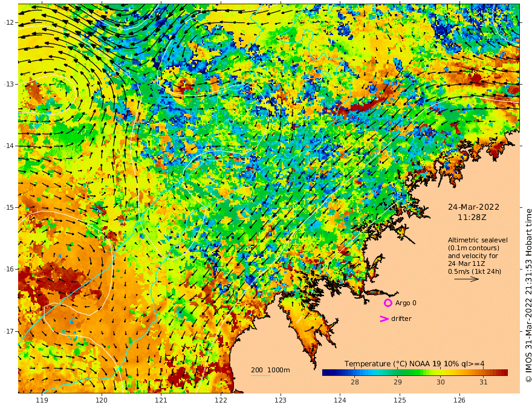Click the '200 1000m' depth legend label

pyautogui.click(x=270, y=370)
